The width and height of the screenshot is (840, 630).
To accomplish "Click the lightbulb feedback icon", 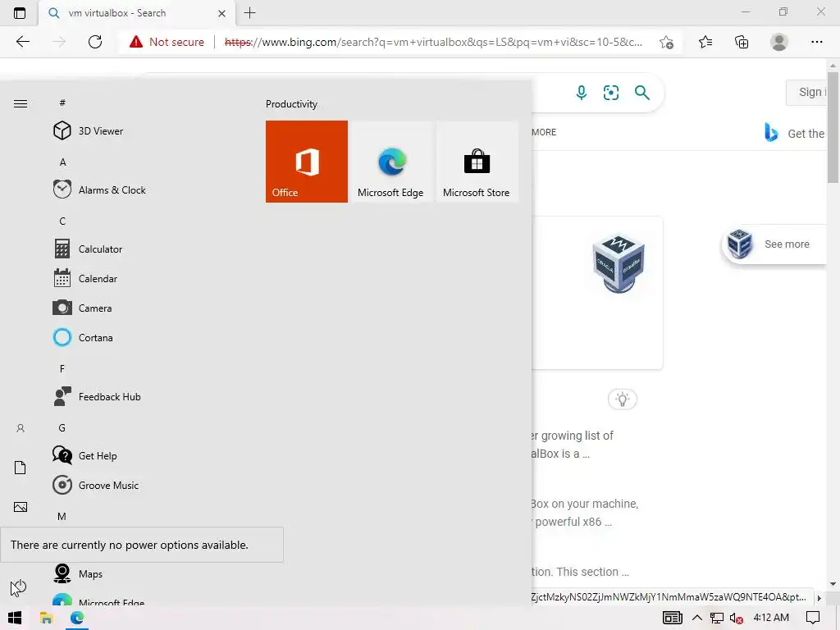I will 622,399.
